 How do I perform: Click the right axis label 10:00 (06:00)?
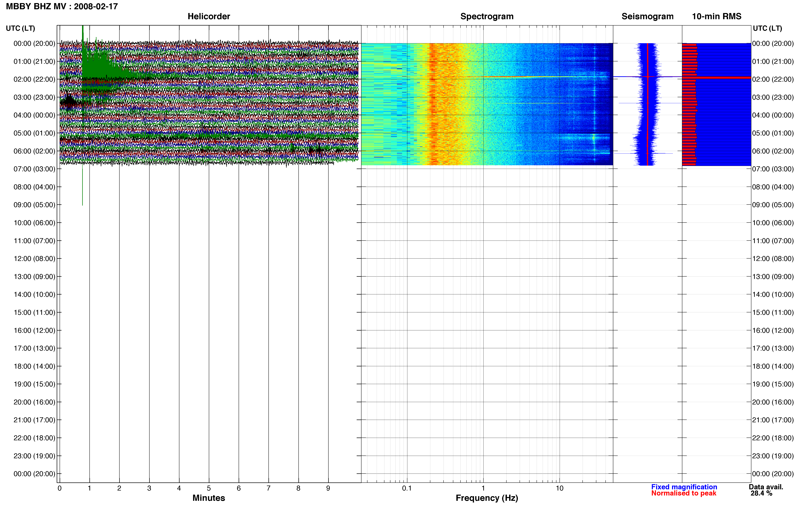click(x=773, y=223)
